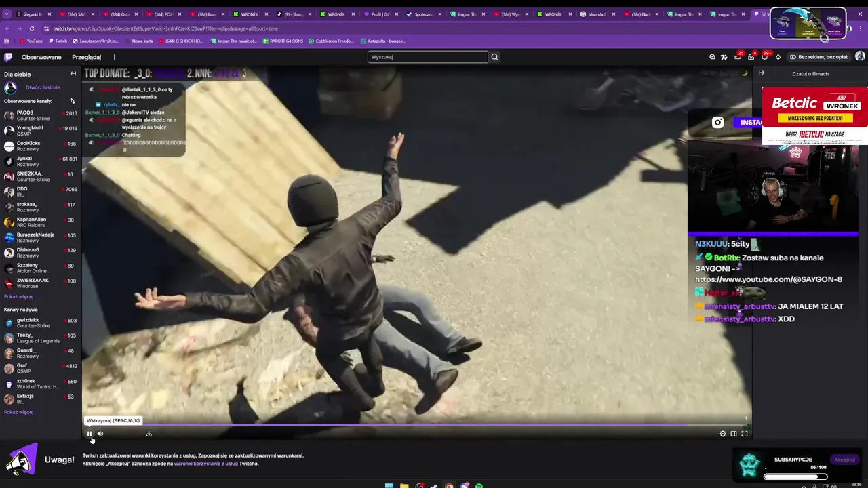Open Szzalony Albion Online channel
This screenshot has height=488, width=868.
[41, 268]
